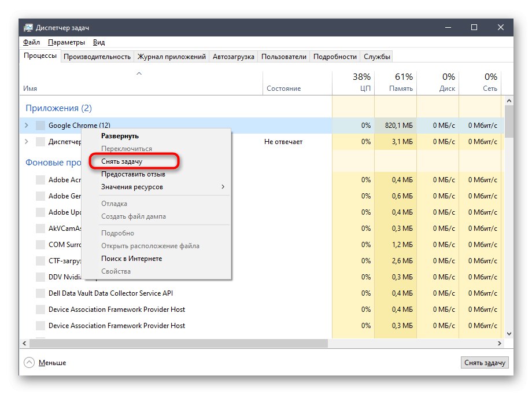Open the Параметры menu
The width and height of the screenshot is (532, 394).
coord(66,42)
